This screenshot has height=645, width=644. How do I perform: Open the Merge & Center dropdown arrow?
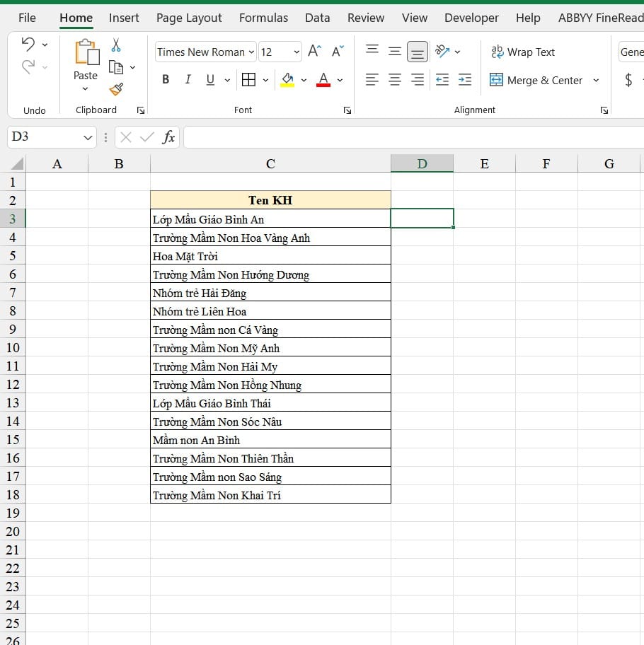coord(596,81)
